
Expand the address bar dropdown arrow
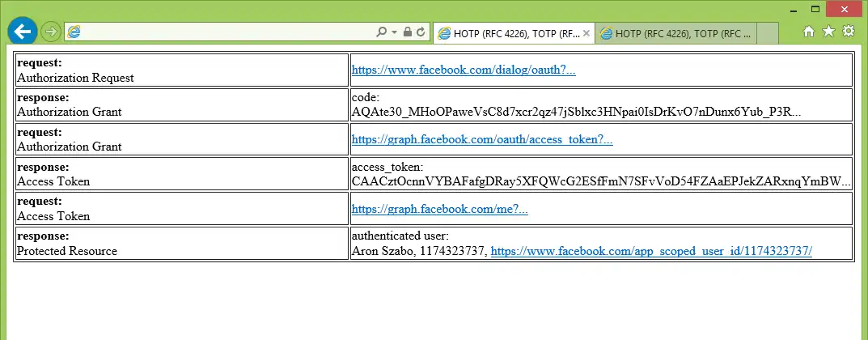click(395, 32)
